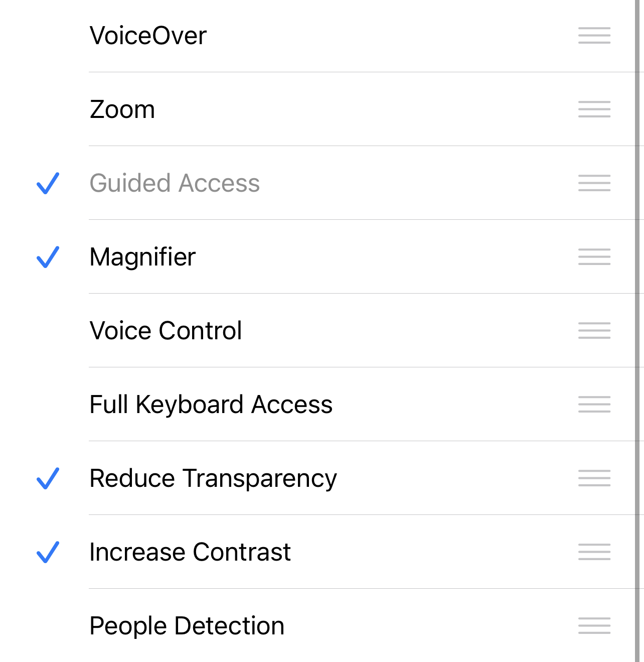Uncheck the Magnifier checkmark

[x=48, y=257]
